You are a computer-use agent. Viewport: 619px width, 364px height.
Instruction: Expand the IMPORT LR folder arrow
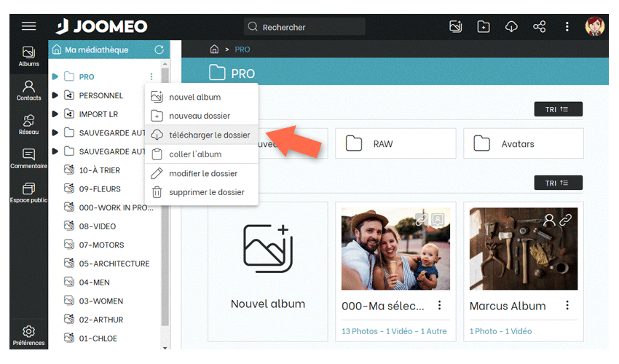point(55,114)
